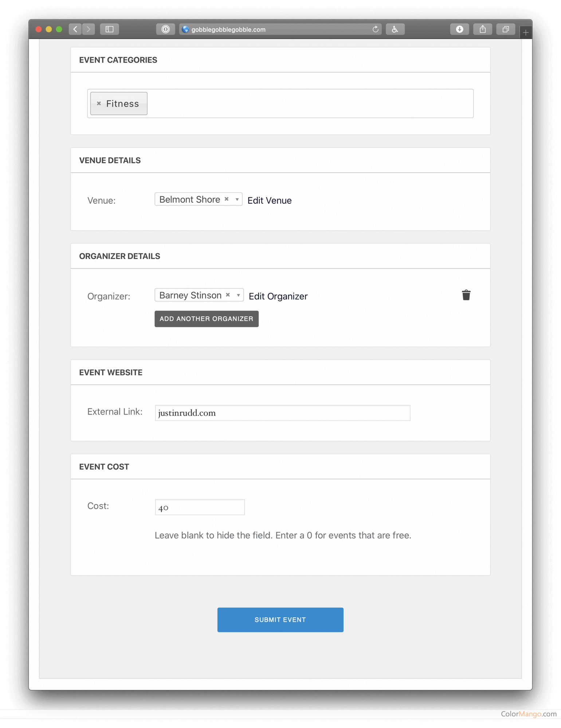Expand the Organizer dropdown arrow
The image size is (561, 728).
coord(238,295)
